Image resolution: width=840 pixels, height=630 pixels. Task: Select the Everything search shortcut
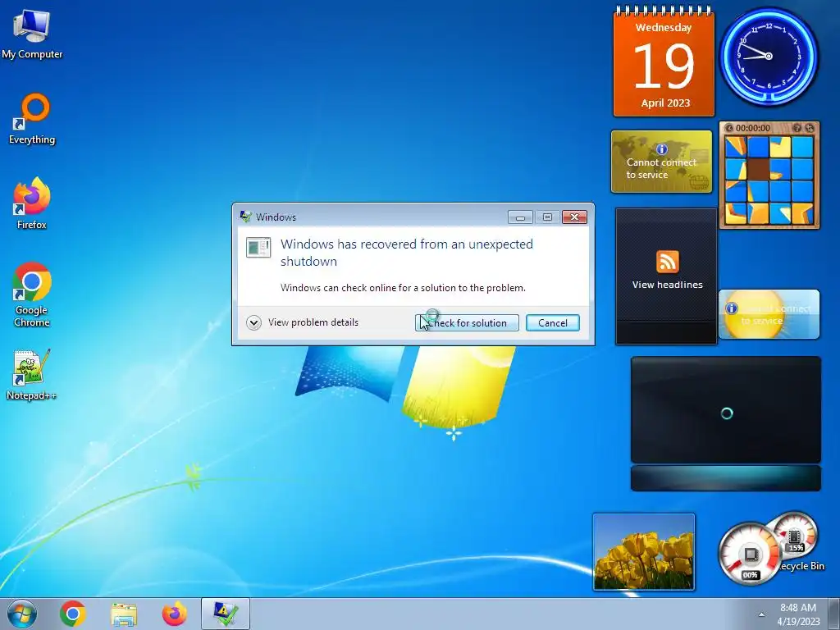click(x=32, y=119)
